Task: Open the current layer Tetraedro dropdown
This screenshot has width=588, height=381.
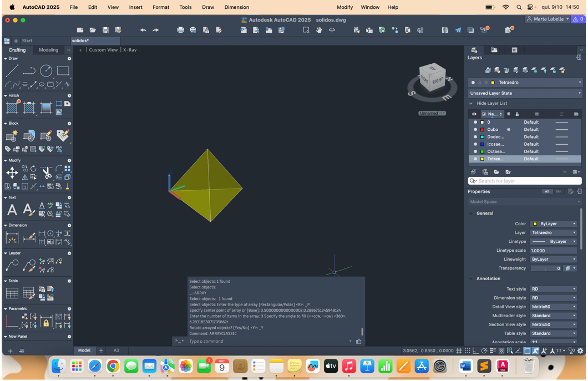Action: (580, 83)
